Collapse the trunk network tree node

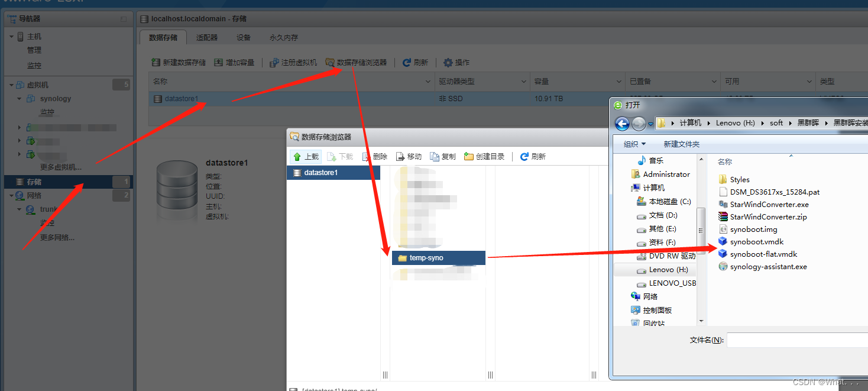[x=20, y=209]
